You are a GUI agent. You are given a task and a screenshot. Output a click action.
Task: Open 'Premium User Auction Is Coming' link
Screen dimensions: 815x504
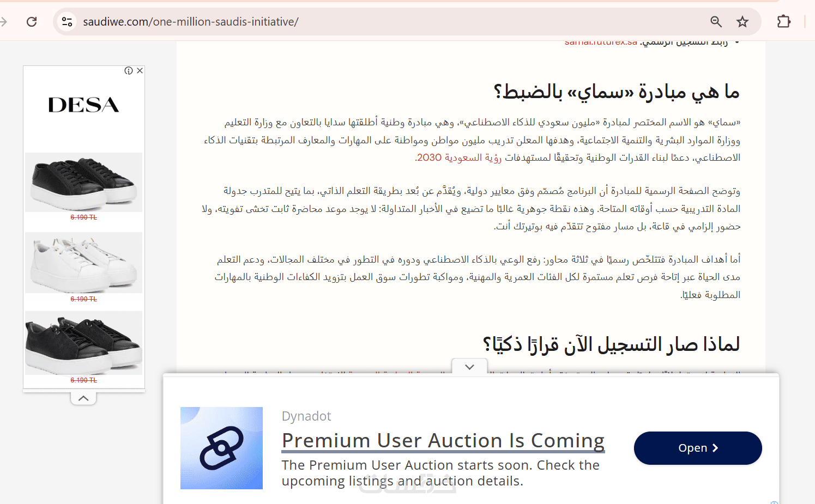pyautogui.click(x=443, y=440)
